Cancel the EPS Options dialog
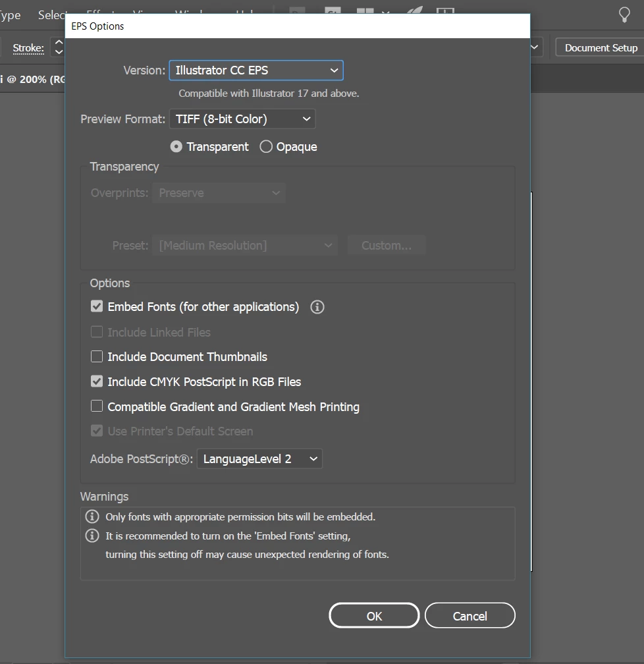 pos(470,616)
